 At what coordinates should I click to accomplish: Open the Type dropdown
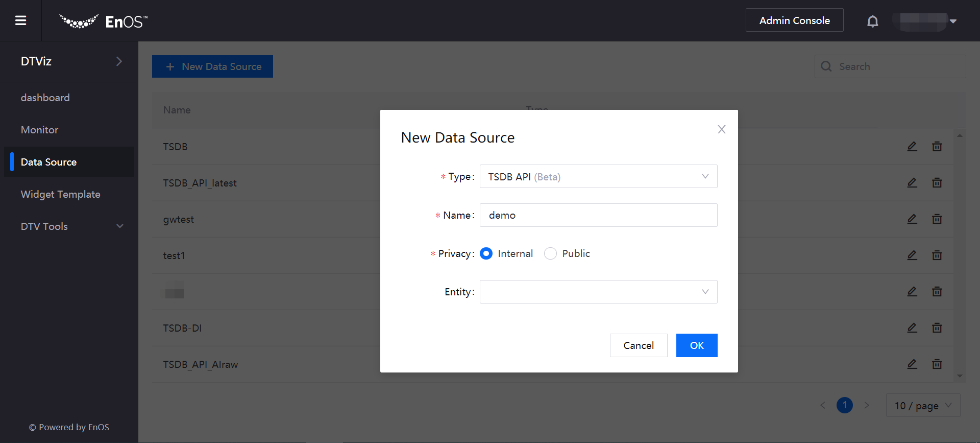[598, 176]
